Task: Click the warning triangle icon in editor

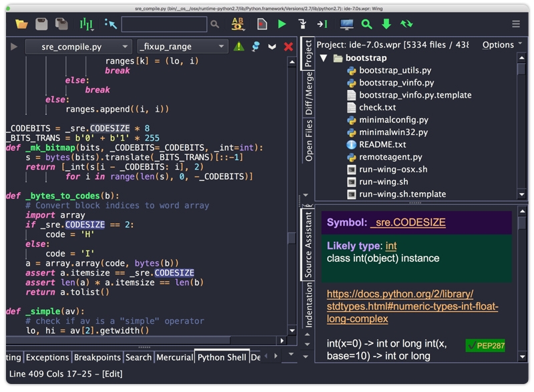Action: [238, 47]
